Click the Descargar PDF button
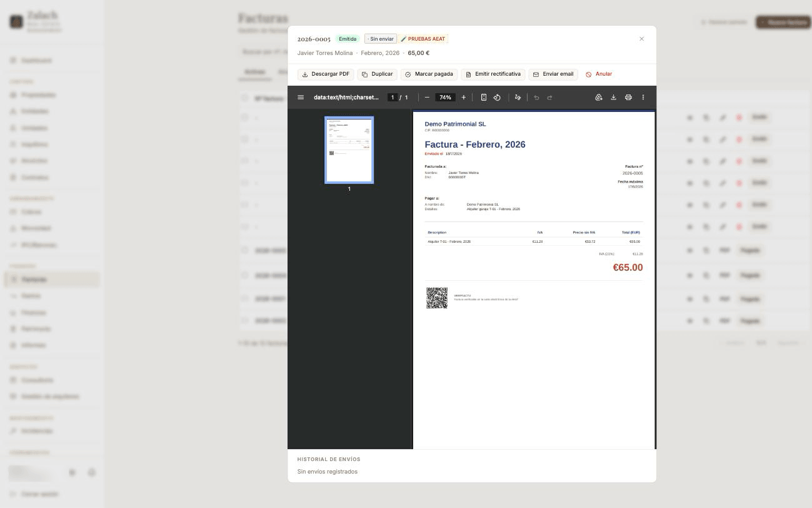The width and height of the screenshot is (812, 508). coord(326,74)
